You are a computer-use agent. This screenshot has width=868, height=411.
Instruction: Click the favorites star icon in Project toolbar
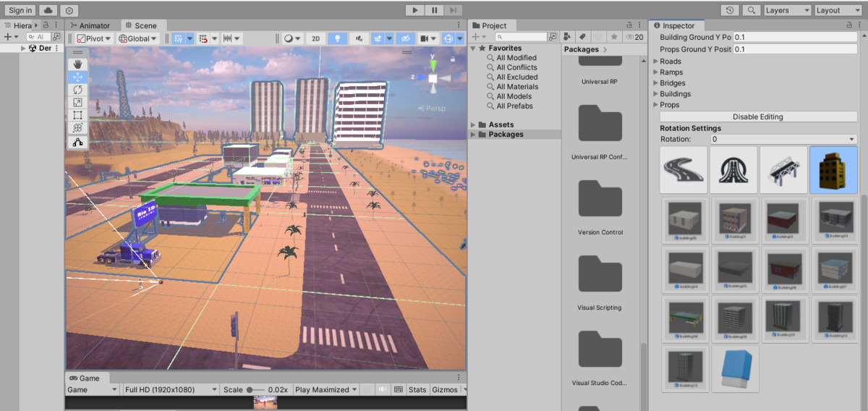click(614, 36)
